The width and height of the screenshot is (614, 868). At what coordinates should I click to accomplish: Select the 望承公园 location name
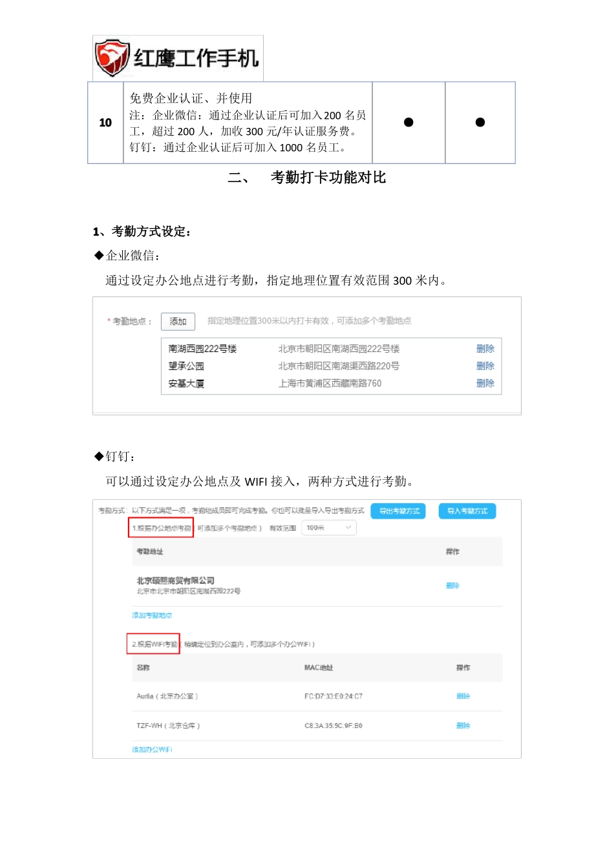click(186, 366)
